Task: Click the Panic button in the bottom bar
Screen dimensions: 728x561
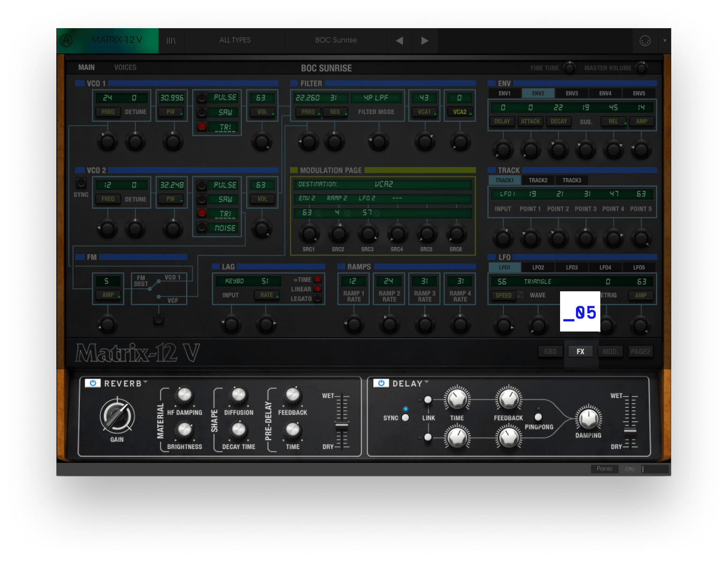Action: 605,469
